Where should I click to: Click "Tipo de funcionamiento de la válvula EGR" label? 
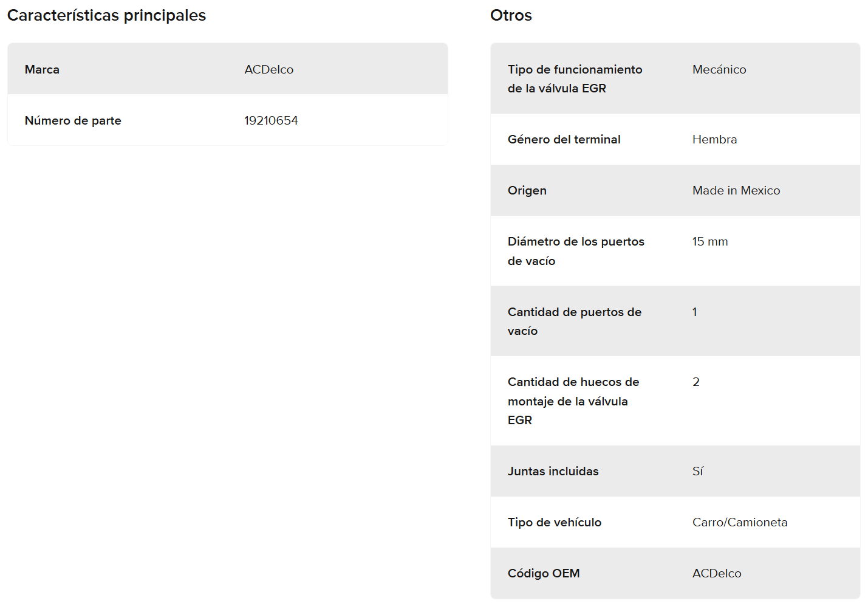[575, 78]
